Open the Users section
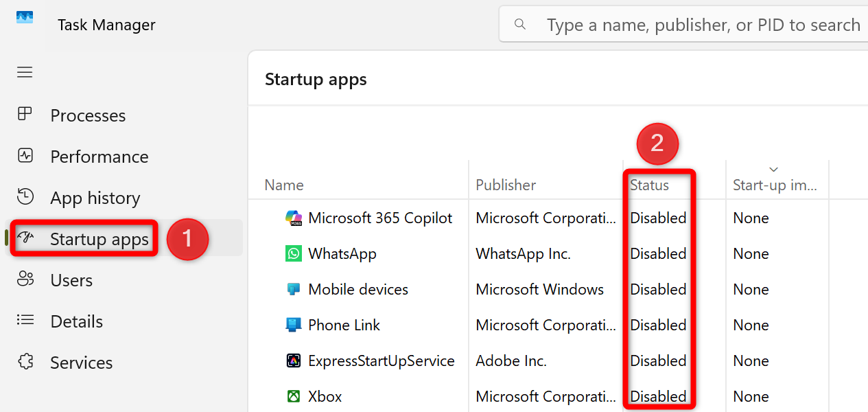Screen dimensions: 868x412 coord(71,279)
